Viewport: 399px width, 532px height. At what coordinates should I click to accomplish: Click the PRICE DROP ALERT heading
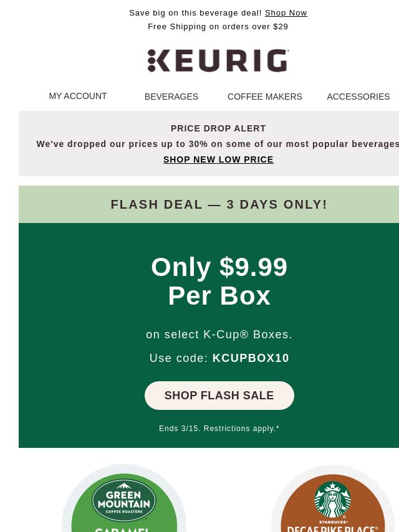pyautogui.click(x=218, y=128)
